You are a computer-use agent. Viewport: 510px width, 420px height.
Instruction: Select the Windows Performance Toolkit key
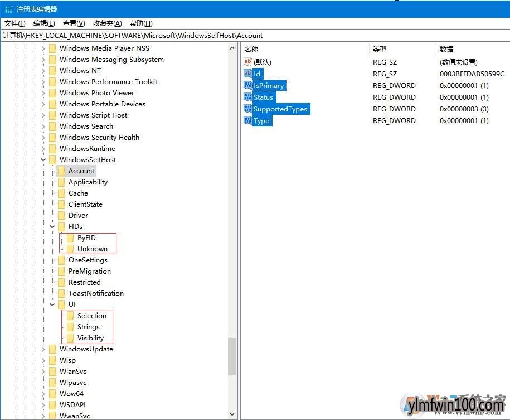[x=108, y=81]
